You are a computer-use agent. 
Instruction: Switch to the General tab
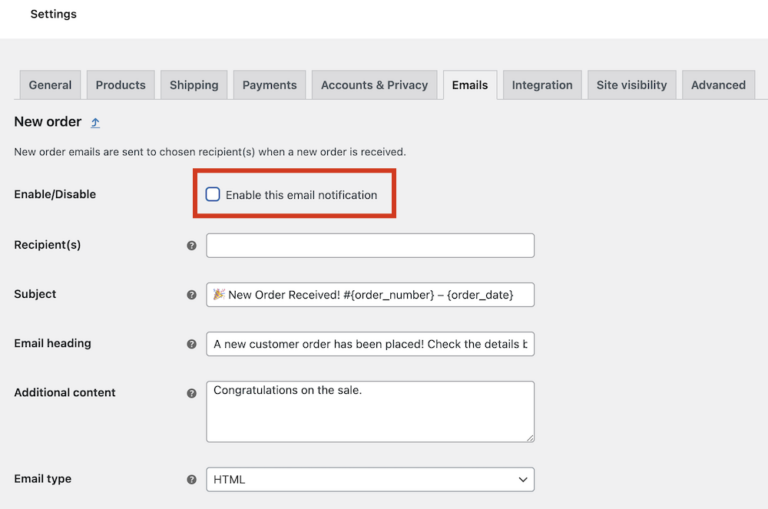click(x=50, y=85)
